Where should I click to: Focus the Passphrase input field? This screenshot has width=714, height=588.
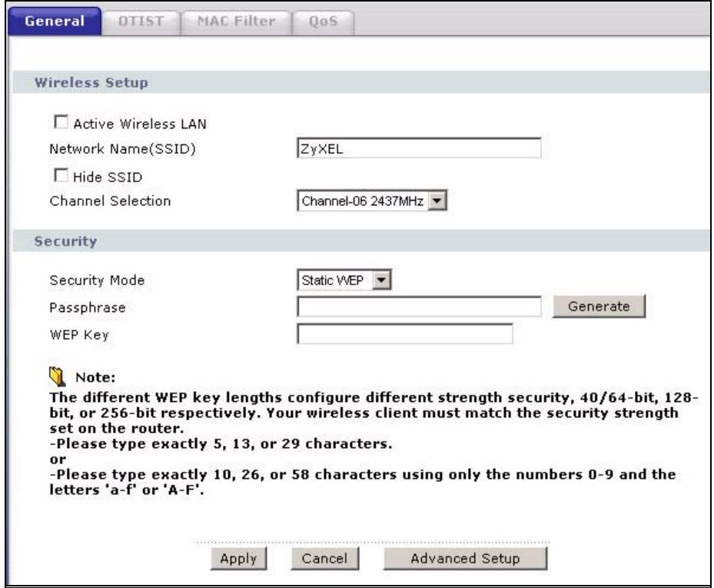419,307
